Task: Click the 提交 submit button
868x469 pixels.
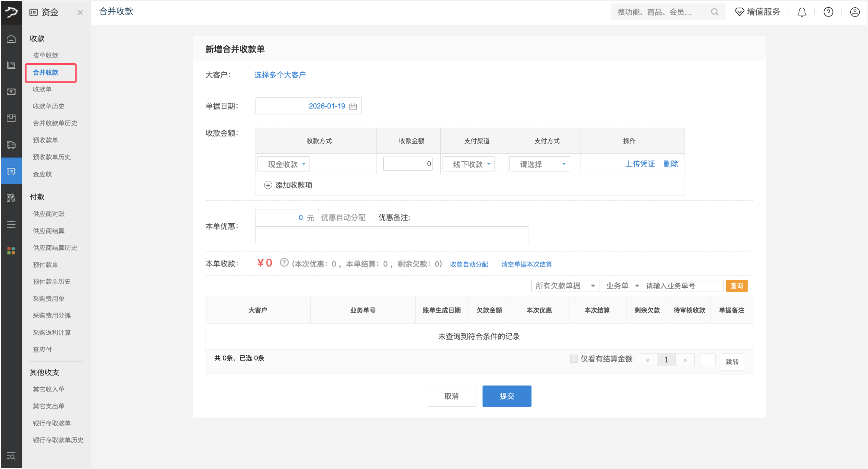Action: point(507,396)
